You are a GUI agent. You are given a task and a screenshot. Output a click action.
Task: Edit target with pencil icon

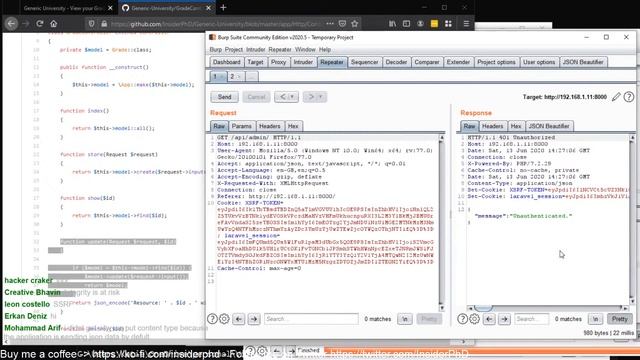(616, 97)
